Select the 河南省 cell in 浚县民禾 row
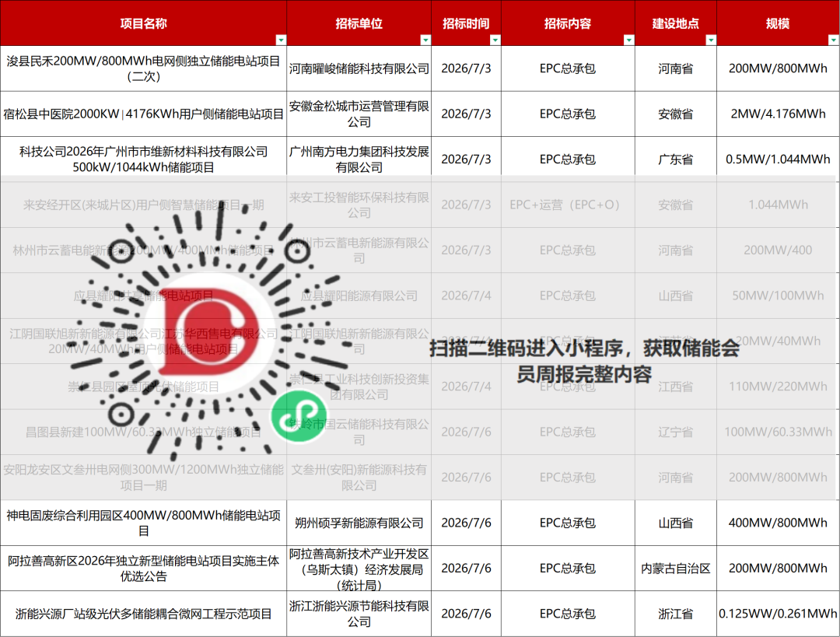840x637 pixels. tap(676, 68)
